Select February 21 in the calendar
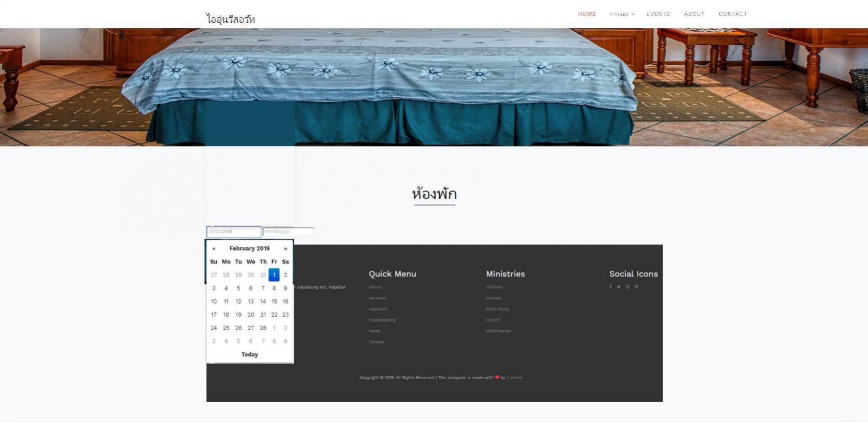Viewport: 868px width, 422px height. [x=263, y=315]
